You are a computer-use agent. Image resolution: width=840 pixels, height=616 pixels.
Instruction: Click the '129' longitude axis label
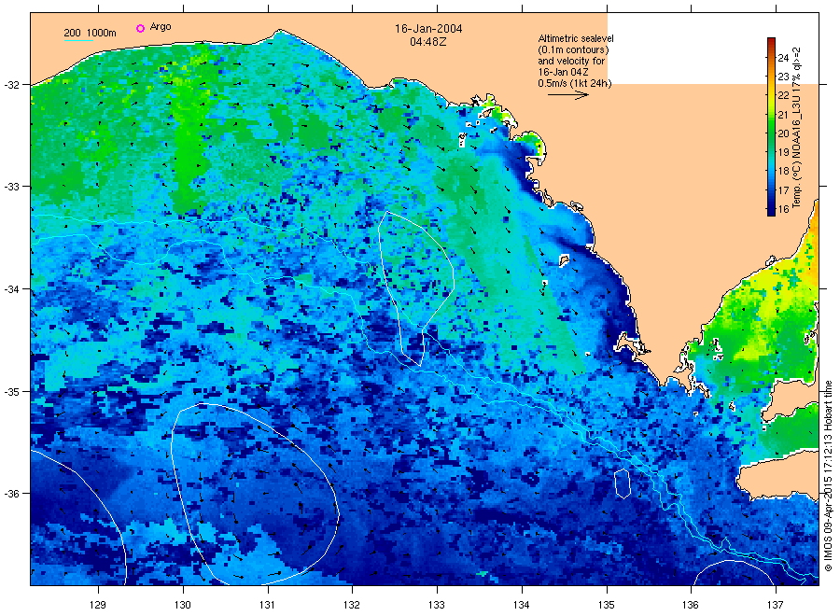tap(98, 605)
